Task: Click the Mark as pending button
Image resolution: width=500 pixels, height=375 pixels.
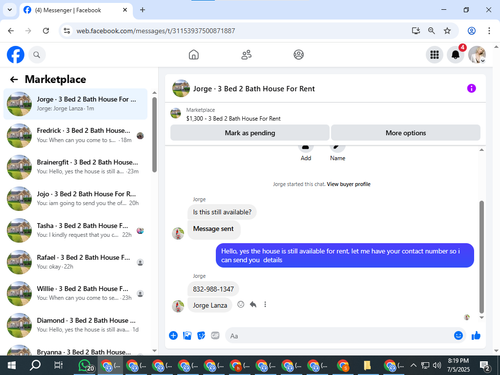Action: point(250,133)
